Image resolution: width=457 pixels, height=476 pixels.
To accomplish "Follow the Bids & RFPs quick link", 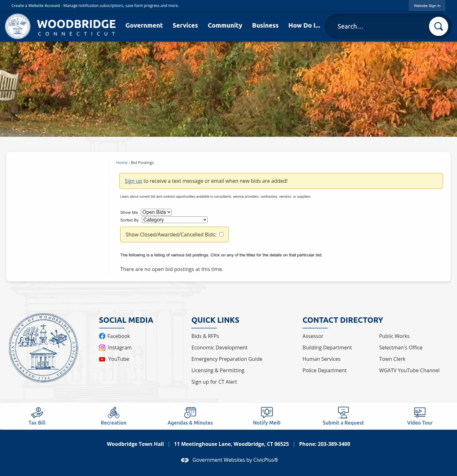I will 205,336.
